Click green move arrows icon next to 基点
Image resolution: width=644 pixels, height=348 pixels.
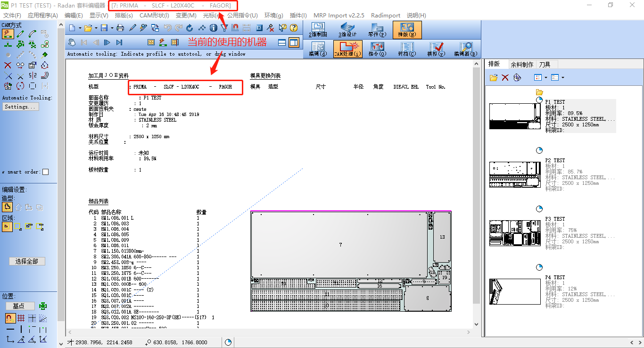tap(43, 306)
